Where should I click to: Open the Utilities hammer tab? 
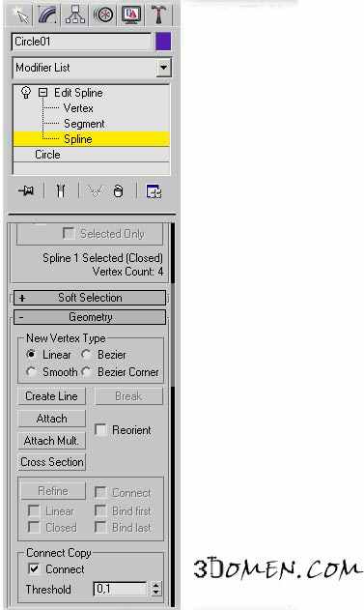coord(158,15)
